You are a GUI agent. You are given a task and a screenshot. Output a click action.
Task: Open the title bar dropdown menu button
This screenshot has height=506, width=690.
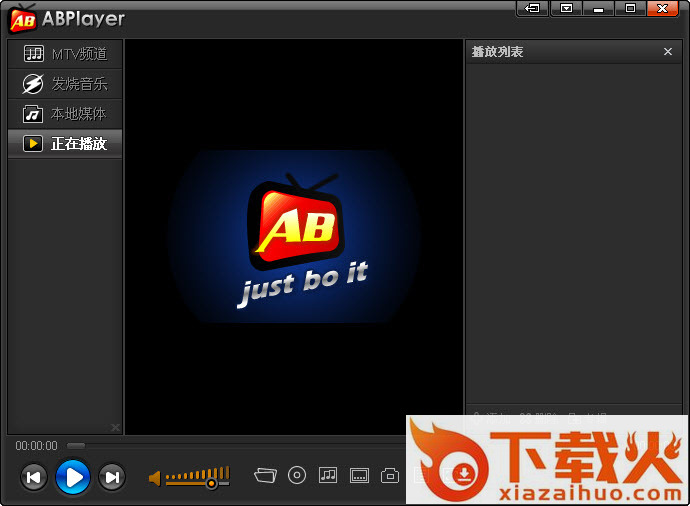click(567, 8)
